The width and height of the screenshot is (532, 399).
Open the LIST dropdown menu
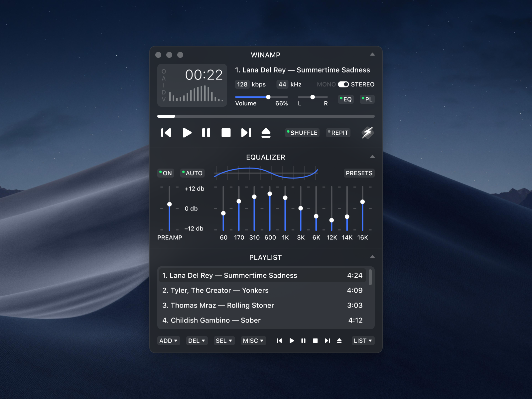coord(363,340)
